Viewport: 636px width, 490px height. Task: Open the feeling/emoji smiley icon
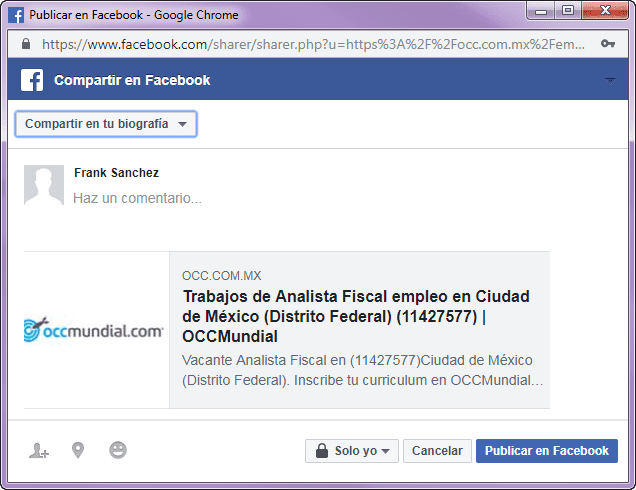118,450
